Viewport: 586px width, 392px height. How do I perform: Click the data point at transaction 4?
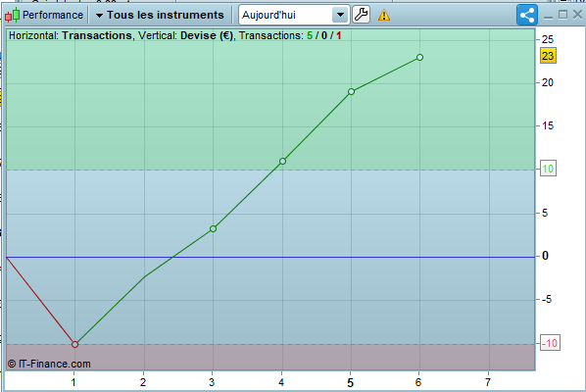click(282, 161)
